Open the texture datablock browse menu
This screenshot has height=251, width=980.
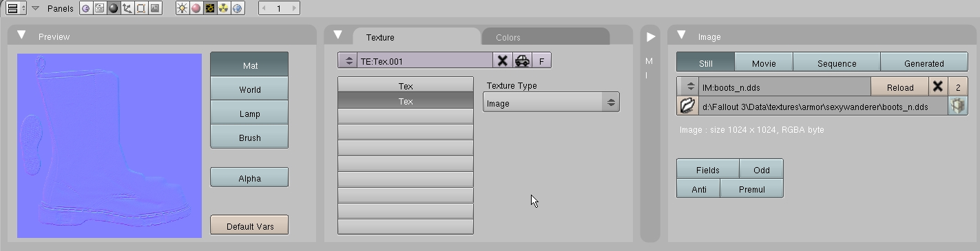[x=348, y=61]
